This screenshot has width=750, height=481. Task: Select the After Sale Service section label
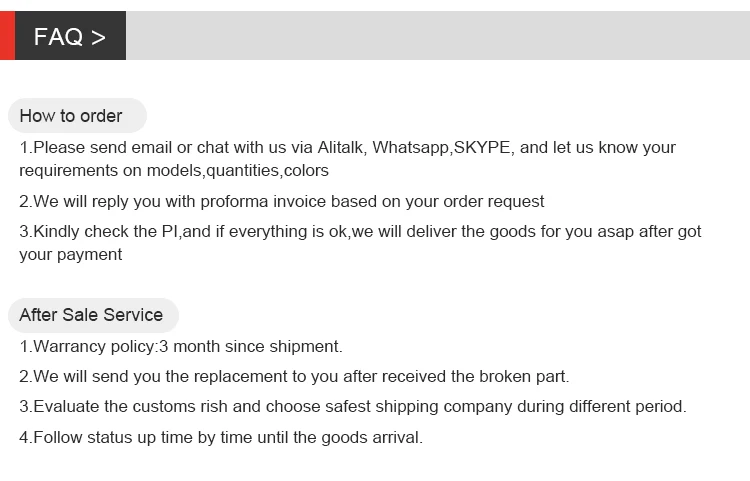click(91, 315)
